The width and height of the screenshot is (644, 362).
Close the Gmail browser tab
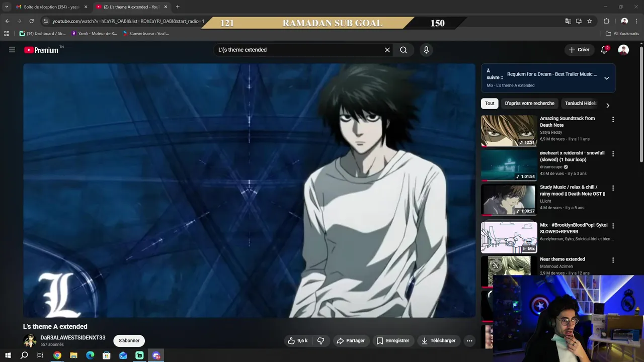pyautogui.click(x=86, y=7)
